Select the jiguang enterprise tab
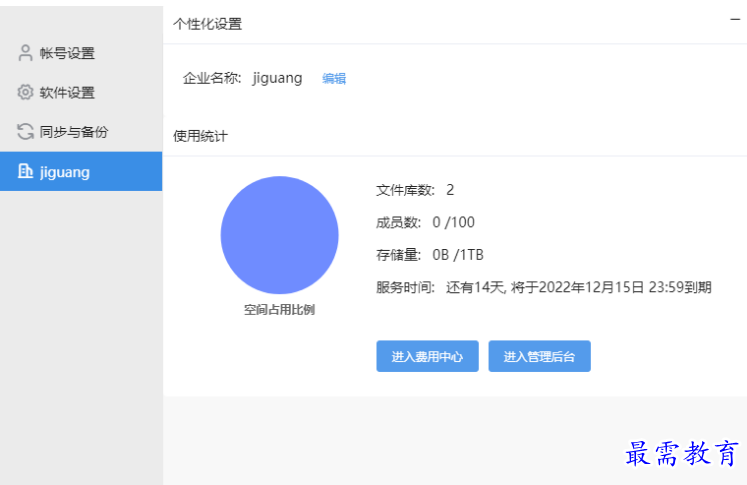Viewport: 747px width, 485px height. pyautogui.click(x=81, y=172)
